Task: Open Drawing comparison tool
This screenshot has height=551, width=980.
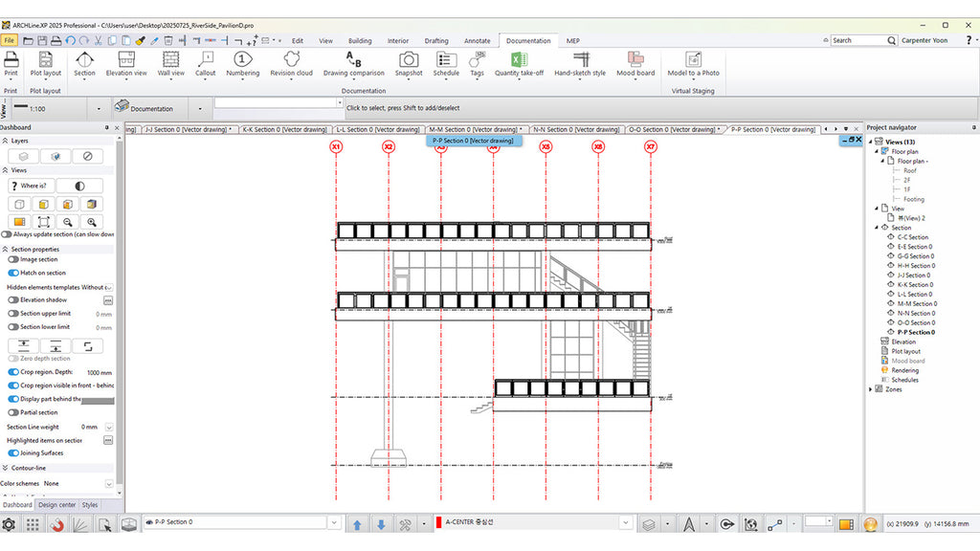Action: (x=354, y=64)
